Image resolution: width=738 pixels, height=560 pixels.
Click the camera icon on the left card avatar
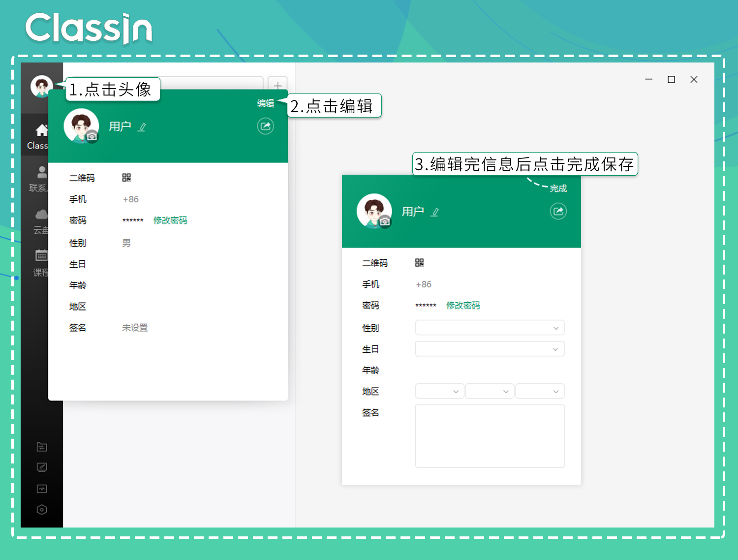tap(92, 137)
